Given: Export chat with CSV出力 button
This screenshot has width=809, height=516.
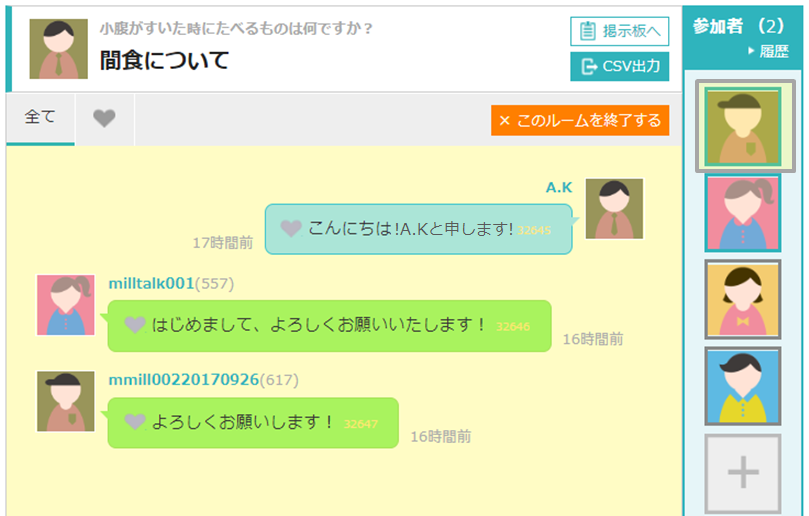Looking at the screenshot, I should [x=620, y=67].
